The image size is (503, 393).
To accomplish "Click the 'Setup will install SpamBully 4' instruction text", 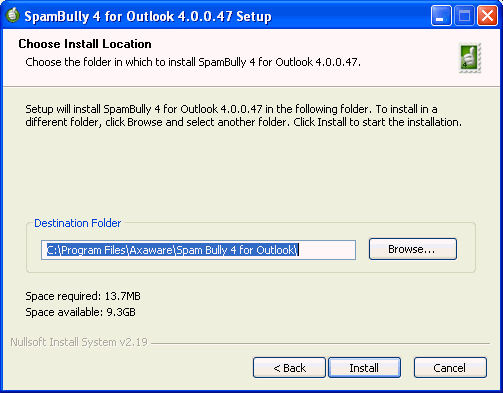I will pos(244,116).
